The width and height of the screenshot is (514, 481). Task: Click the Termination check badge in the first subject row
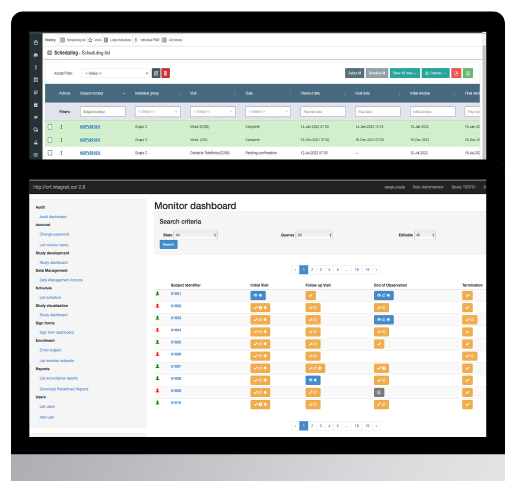tap(467, 295)
